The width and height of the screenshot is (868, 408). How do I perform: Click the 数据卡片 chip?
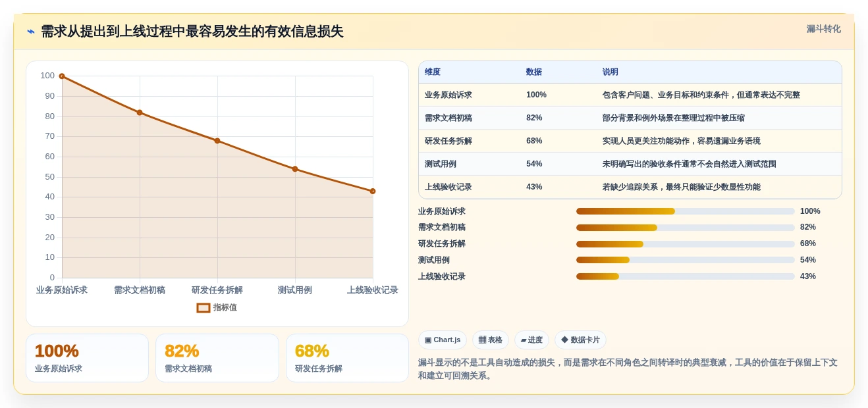click(x=580, y=340)
